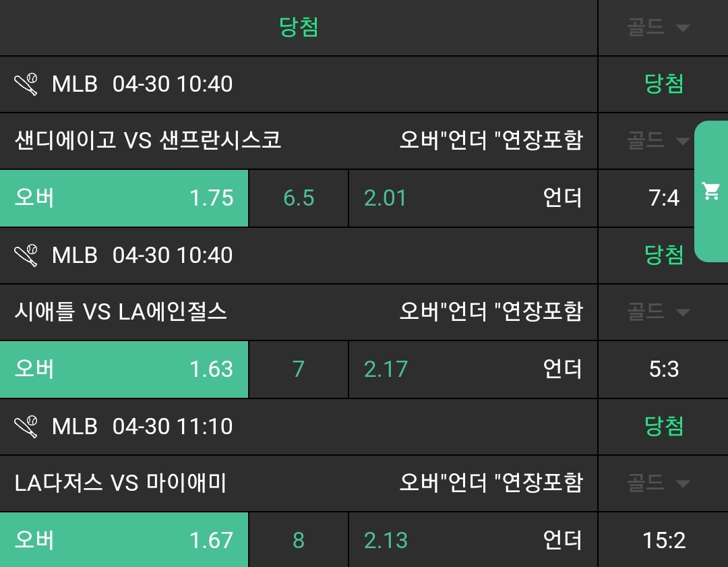Screen dimensions: 728x567
Task: Click the 6.5 handicap line value
Action: click(299, 198)
